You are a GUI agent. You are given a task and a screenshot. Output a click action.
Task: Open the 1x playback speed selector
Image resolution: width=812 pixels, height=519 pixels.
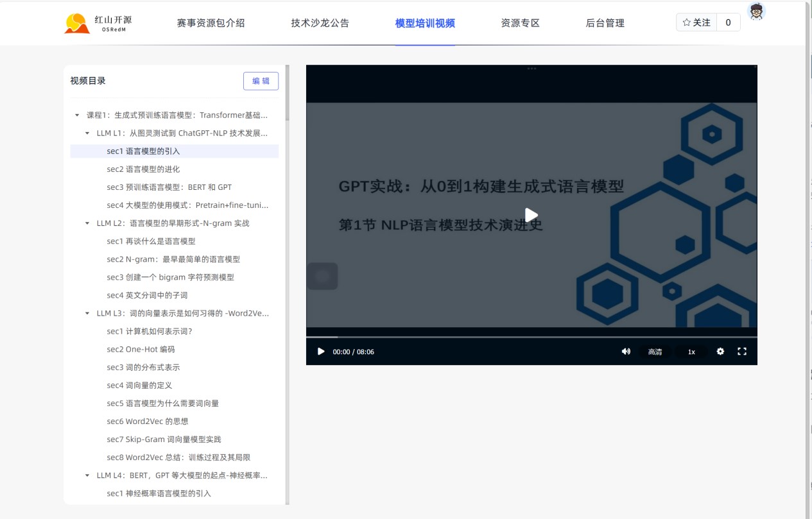coord(691,352)
